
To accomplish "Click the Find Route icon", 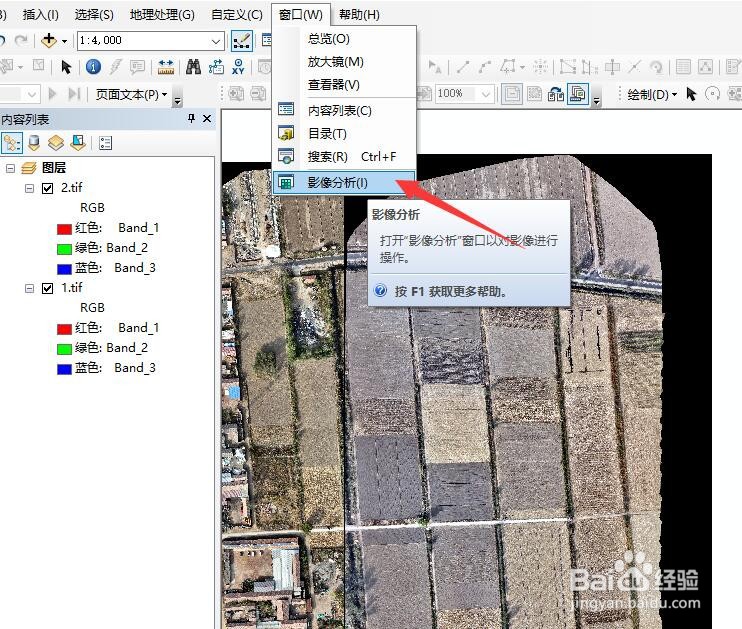I will pyautogui.click(x=216, y=67).
